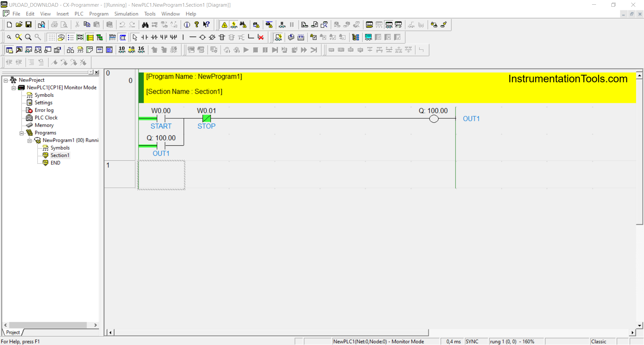
Task: Toggle the Project Workspace window button
Action: (x=9, y=50)
